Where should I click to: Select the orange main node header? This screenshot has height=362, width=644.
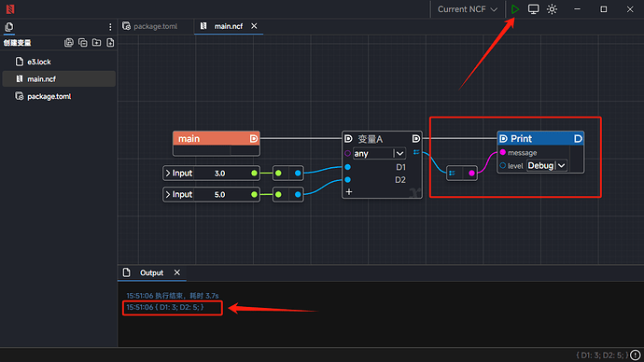click(x=216, y=138)
